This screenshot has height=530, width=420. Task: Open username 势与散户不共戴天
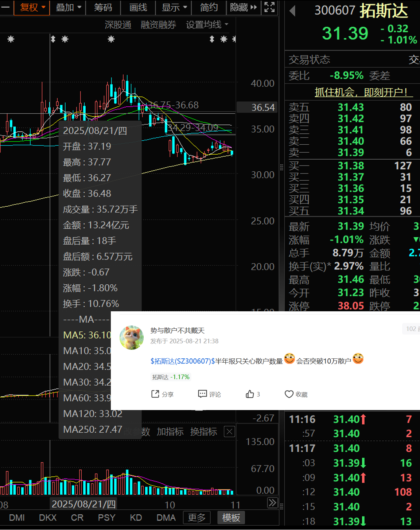[x=178, y=330]
